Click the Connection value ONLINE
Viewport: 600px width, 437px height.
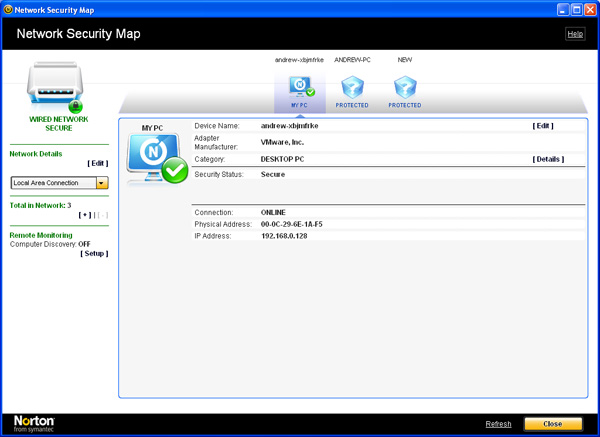(x=273, y=212)
